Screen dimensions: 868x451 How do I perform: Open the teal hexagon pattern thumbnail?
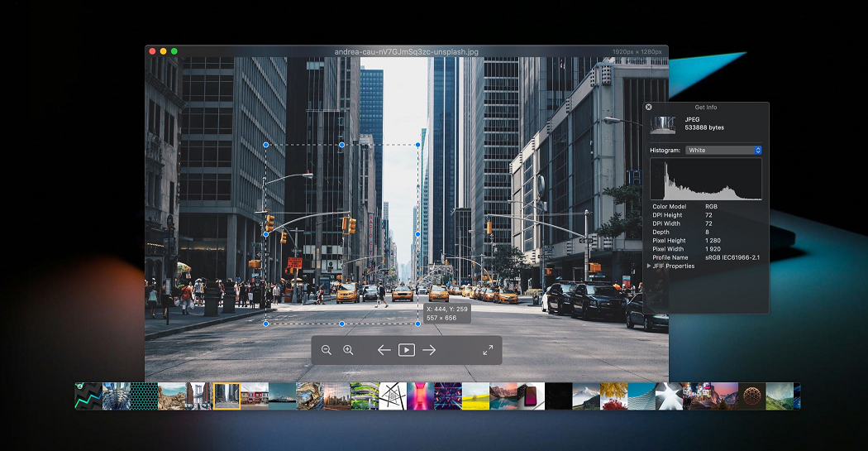(x=144, y=396)
